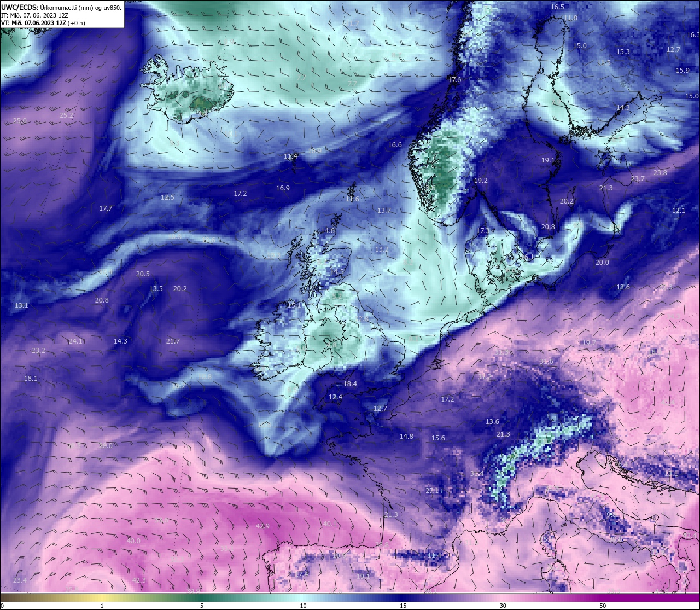Click the '50' label on the colour scale
Viewport: 700px width, 610px height.
point(603,606)
